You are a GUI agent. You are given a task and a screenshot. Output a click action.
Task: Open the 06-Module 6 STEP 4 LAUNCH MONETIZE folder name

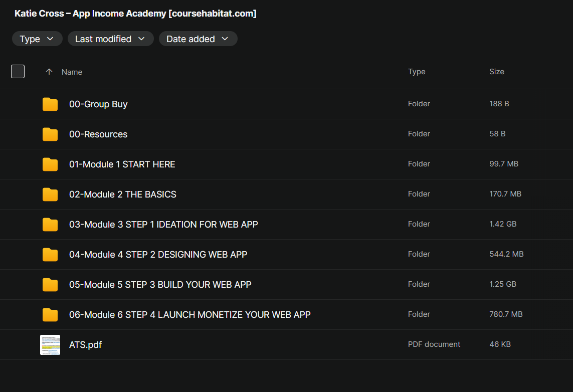[189, 314]
